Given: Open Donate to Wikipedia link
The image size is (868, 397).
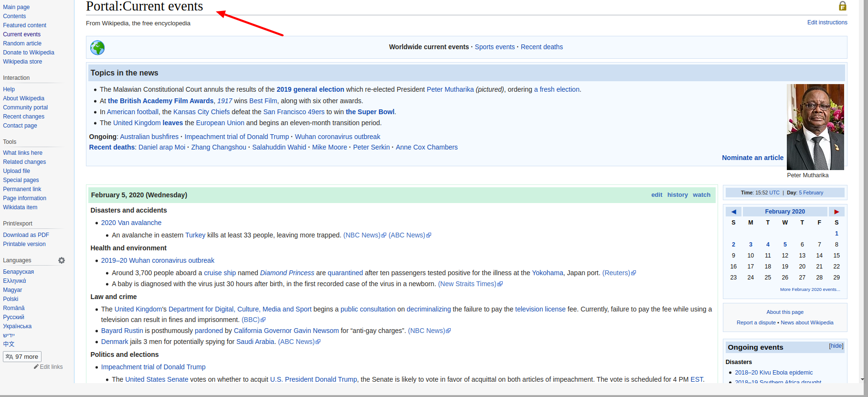Looking at the screenshot, I should 29,53.
